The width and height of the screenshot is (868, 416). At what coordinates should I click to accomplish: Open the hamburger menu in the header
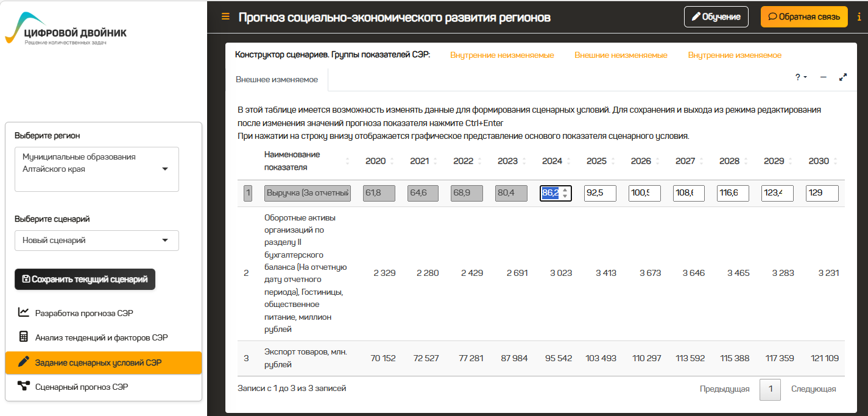[x=225, y=17]
